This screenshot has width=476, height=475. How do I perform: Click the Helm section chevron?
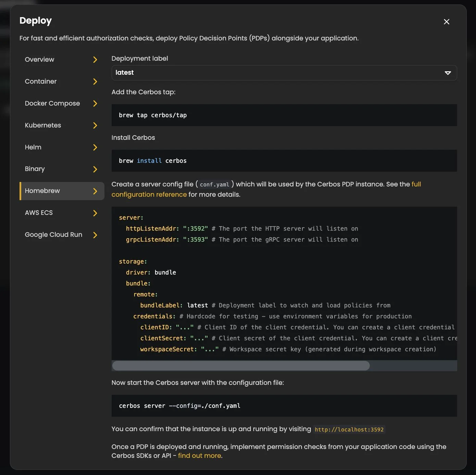point(95,147)
